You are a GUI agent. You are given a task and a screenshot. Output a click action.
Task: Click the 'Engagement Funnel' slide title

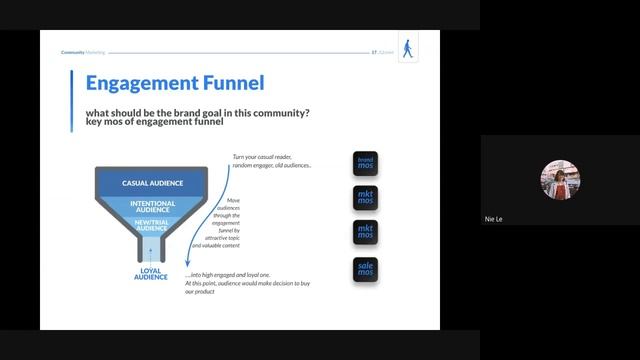[175, 83]
